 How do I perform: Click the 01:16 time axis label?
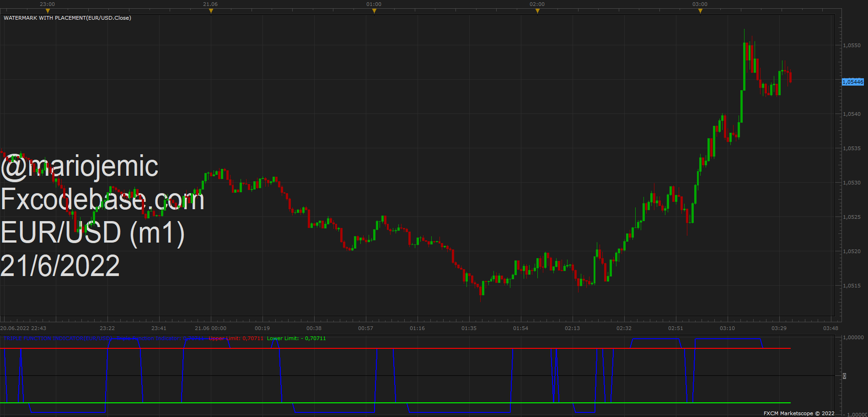point(418,328)
